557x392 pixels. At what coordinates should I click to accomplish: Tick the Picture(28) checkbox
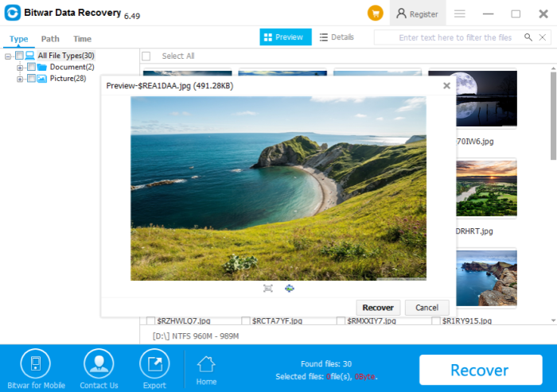click(31, 78)
